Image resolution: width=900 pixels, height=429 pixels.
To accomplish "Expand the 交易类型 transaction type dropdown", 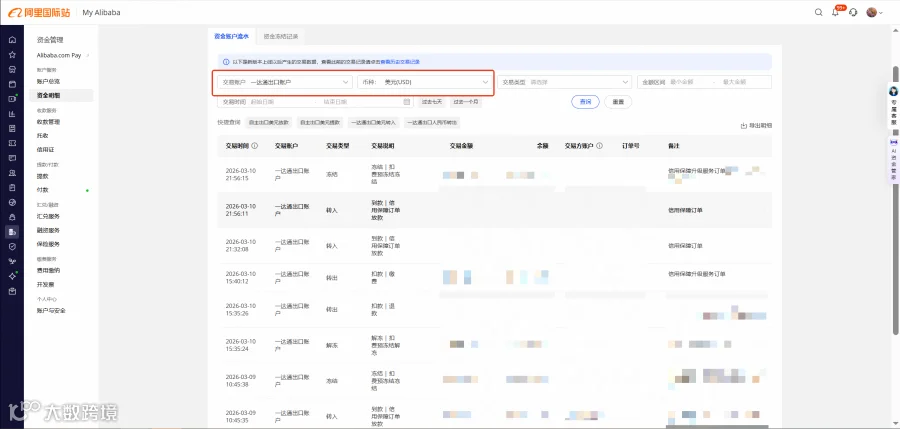I will [x=564, y=82].
